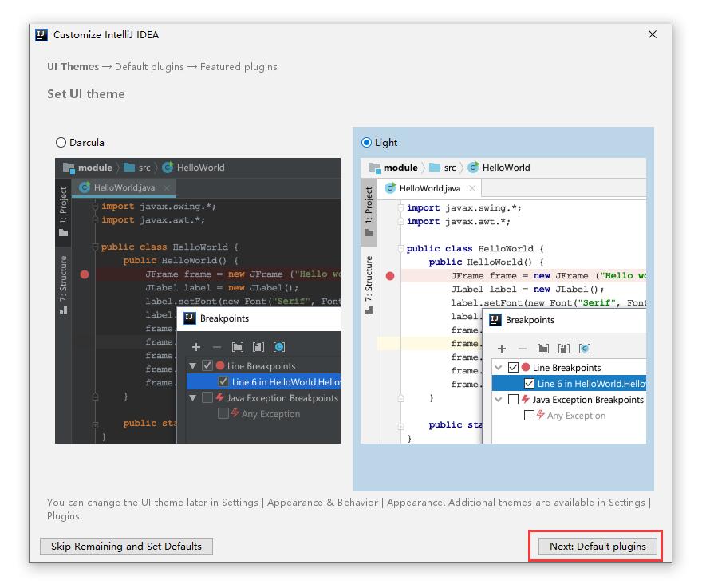Collapse Line Breakpoints node in Darcula preview
This screenshot has height=588, width=706.
click(193, 366)
